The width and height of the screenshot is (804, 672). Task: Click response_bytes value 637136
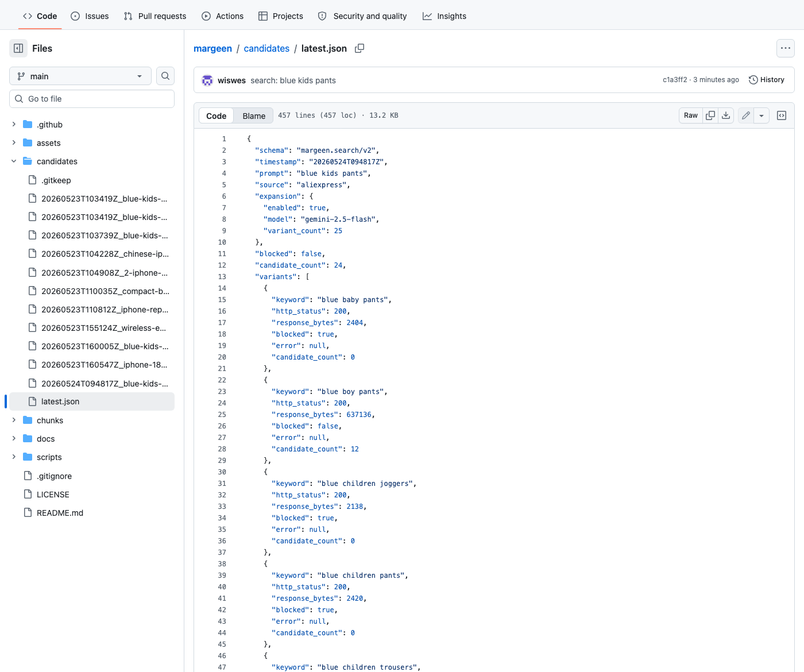[359, 415]
